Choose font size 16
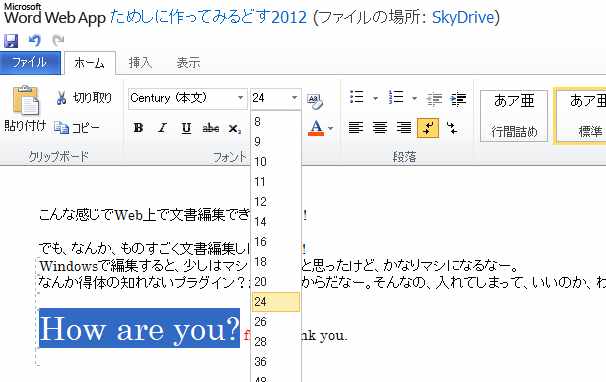Viewport: 606px width, 382px height. [276, 242]
